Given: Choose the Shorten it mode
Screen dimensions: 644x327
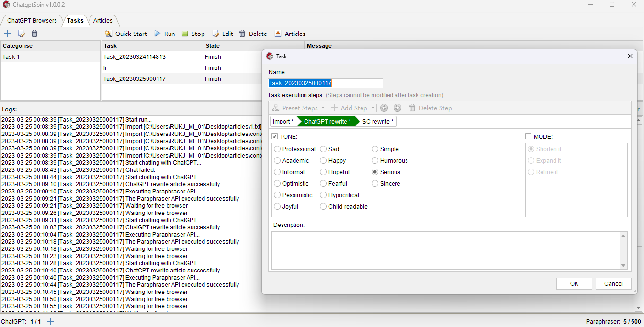Looking at the screenshot, I should tap(544, 149).
